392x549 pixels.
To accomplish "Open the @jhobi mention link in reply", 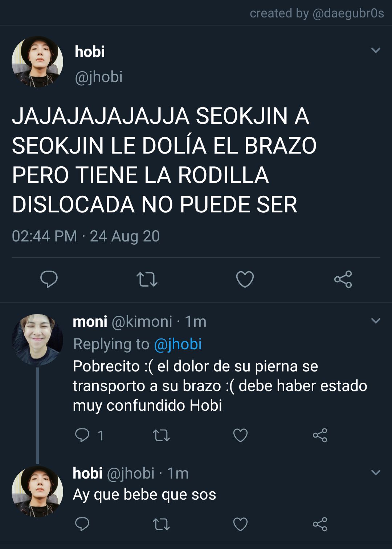I will coord(178,344).
